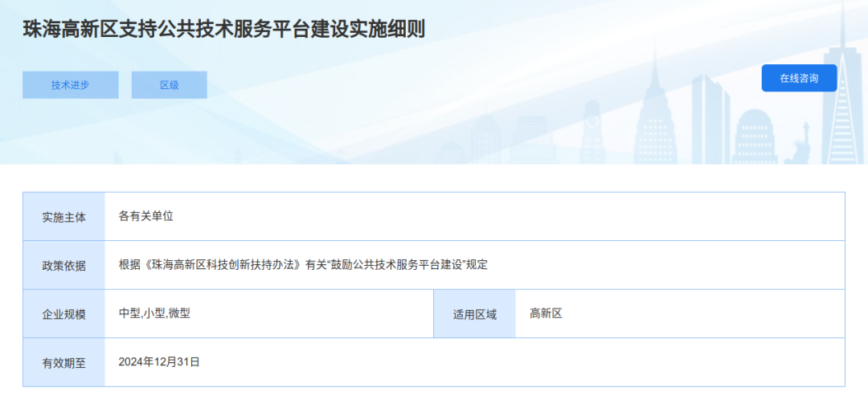Click the 2024年12月31日 date value
The image size is (868, 404).
pos(159,362)
